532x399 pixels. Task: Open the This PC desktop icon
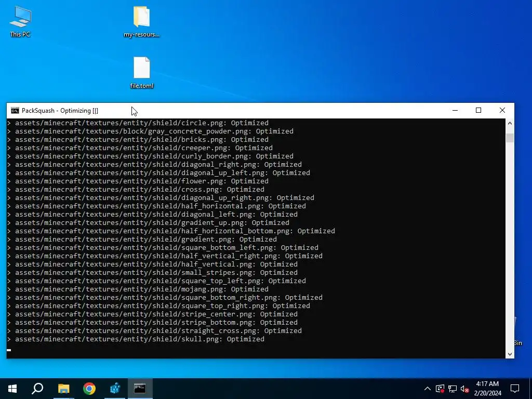[x=20, y=21]
